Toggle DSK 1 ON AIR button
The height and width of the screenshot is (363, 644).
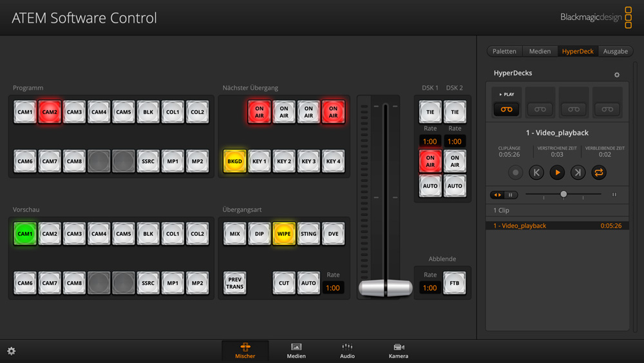[430, 161]
